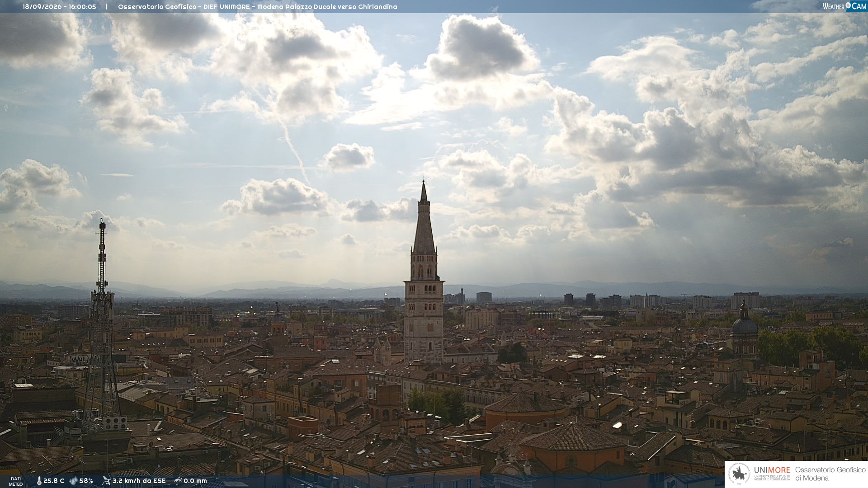
Task: Click the 18/09/2026 date and time stamp
Action: tap(59, 7)
